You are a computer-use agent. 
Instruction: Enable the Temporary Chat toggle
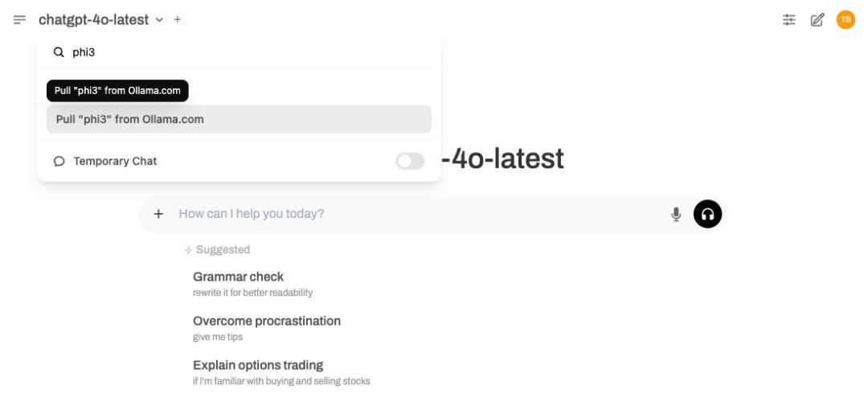pyautogui.click(x=410, y=161)
